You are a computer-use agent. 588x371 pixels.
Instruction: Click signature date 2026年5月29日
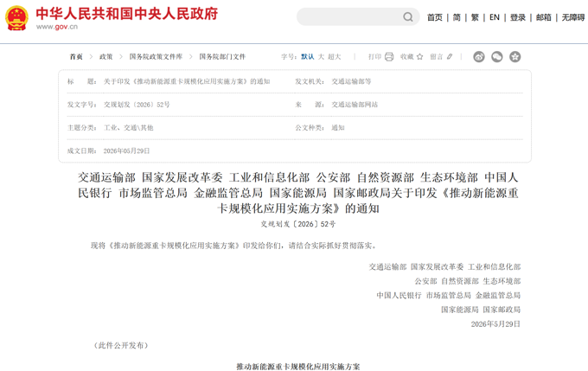coord(495,323)
